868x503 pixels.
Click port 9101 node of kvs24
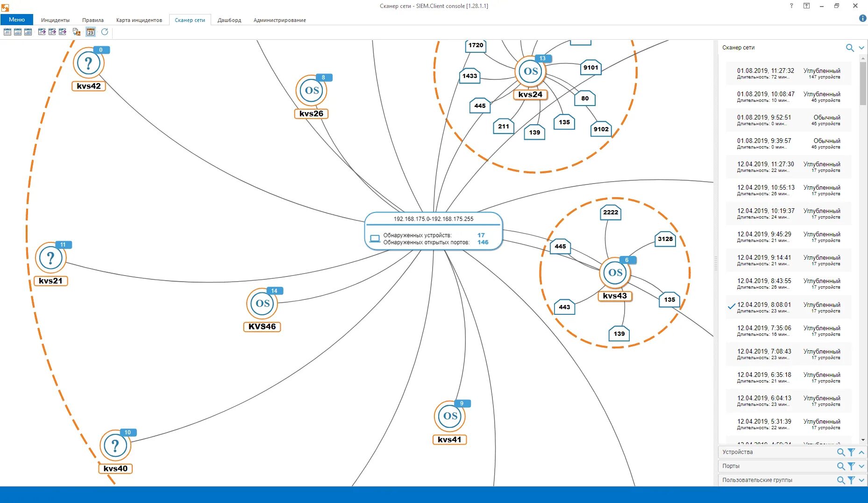point(591,68)
